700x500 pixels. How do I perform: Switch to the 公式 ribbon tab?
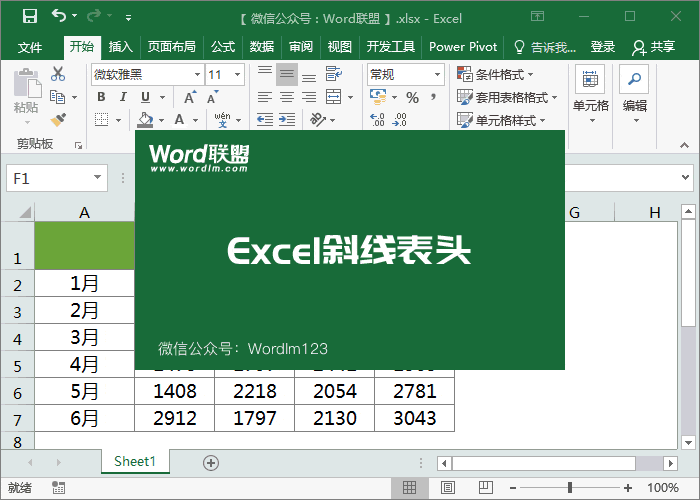tap(223, 47)
